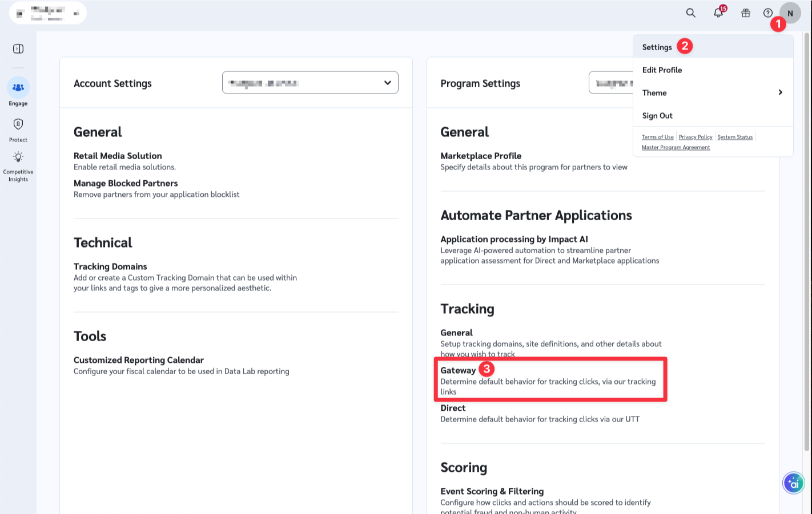Open Application processing by Impact AI
The width and height of the screenshot is (812, 514).
pos(514,239)
